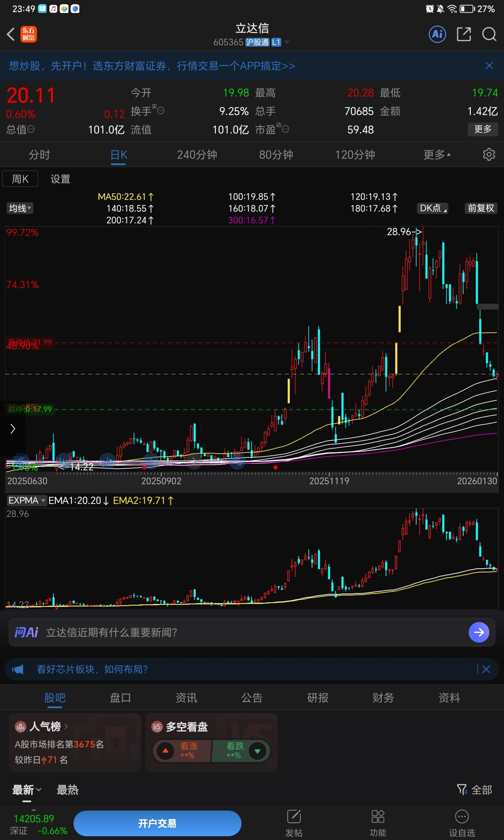
Task: Open the 功能 grid icon
Action: click(378, 817)
